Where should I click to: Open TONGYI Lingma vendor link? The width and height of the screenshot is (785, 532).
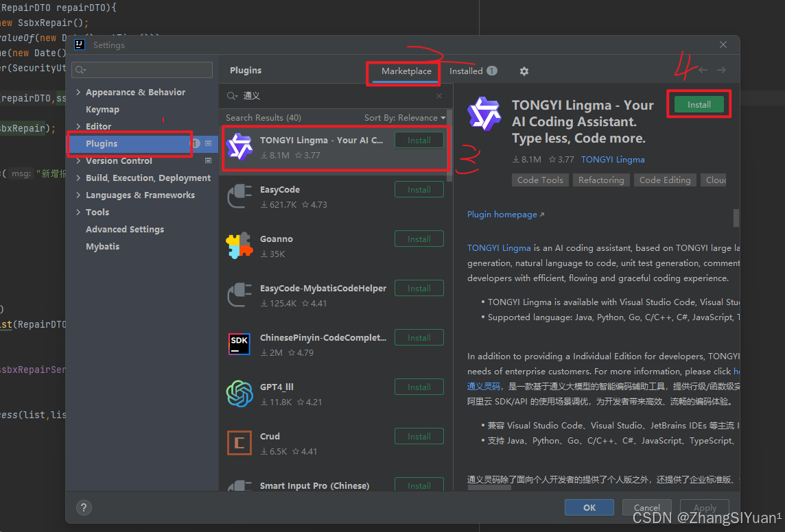613,160
